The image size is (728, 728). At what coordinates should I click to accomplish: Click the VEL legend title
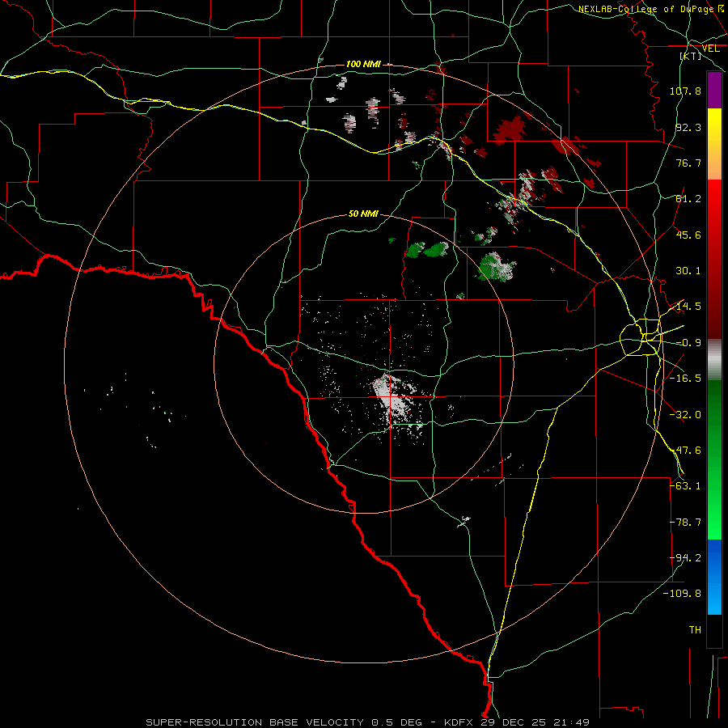pos(711,49)
